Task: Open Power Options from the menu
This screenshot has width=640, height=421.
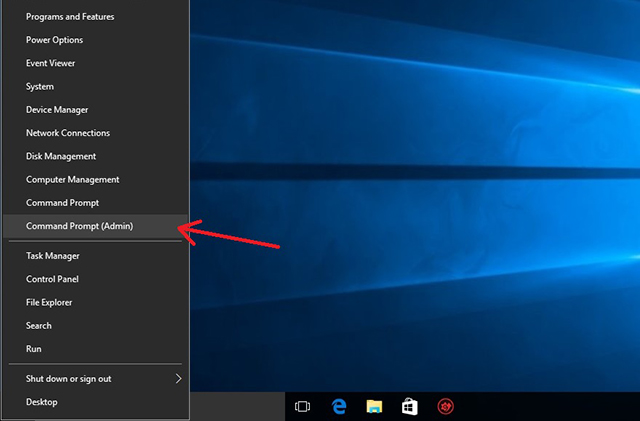Action: coord(96,40)
